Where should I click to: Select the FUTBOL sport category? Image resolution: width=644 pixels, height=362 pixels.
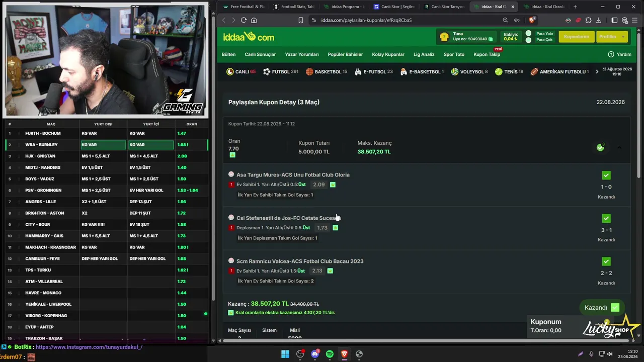(x=281, y=72)
